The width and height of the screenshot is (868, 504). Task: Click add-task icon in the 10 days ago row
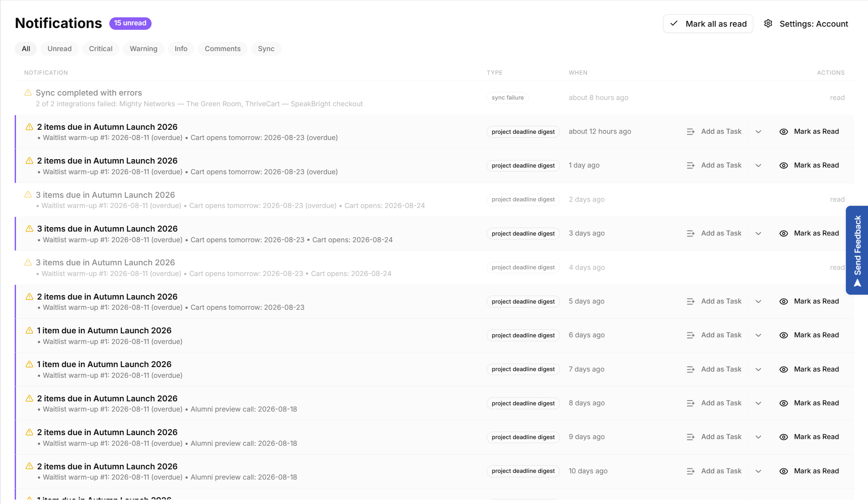691,471
